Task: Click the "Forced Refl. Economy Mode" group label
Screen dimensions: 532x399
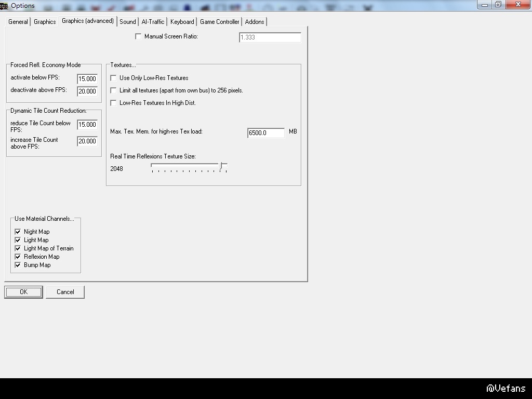Action: [x=46, y=65]
